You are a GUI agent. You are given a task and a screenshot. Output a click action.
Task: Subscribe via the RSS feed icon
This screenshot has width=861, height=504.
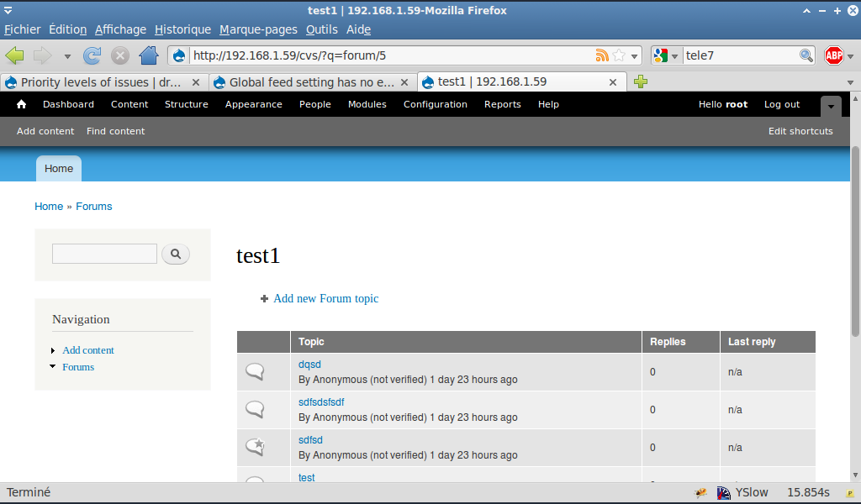pos(602,55)
